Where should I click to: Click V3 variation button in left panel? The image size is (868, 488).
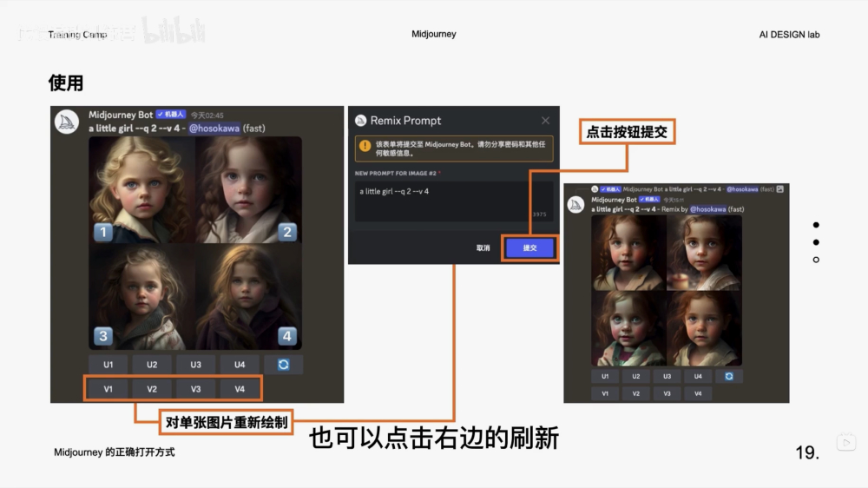point(195,389)
